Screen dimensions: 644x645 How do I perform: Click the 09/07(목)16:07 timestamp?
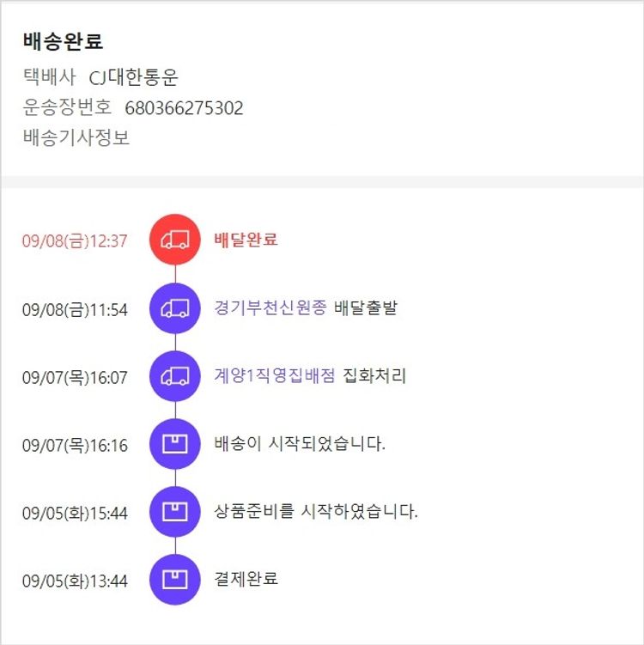75,377
